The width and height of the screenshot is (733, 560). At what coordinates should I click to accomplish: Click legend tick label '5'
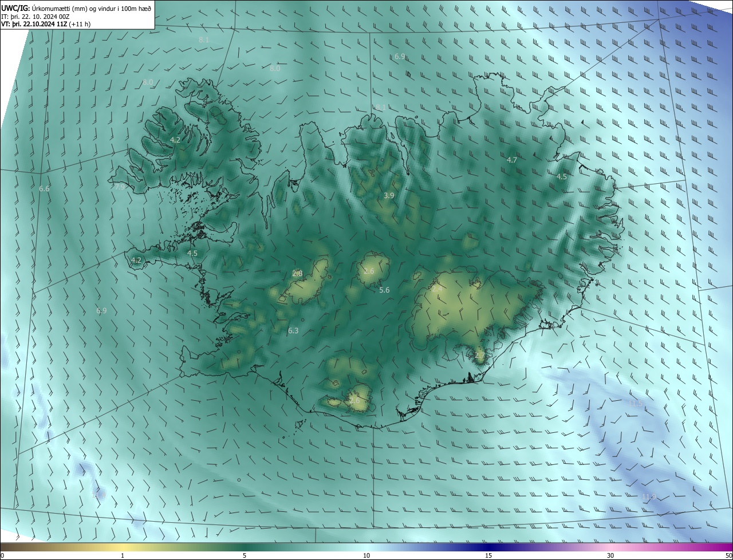point(245,555)
